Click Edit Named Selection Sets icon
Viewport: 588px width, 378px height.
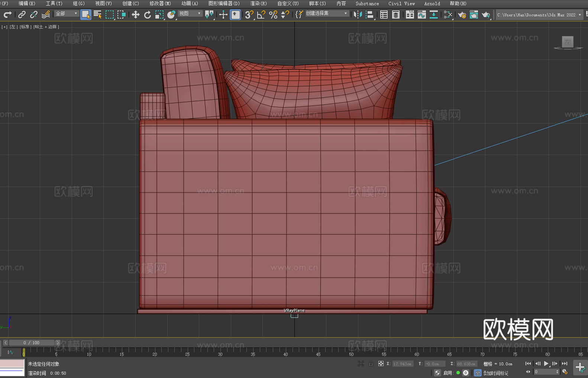[x=299, y=14]
